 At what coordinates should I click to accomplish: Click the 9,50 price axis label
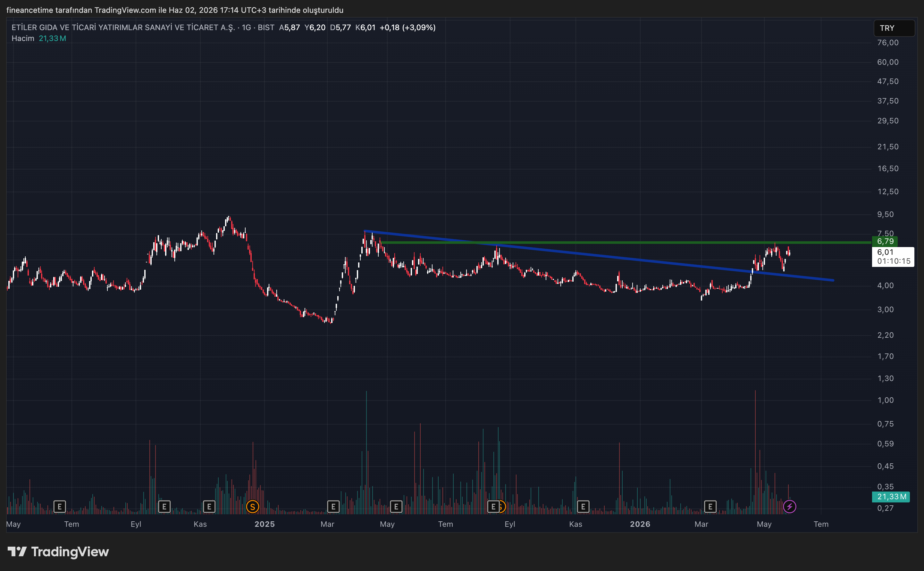[x=886, y=214]
